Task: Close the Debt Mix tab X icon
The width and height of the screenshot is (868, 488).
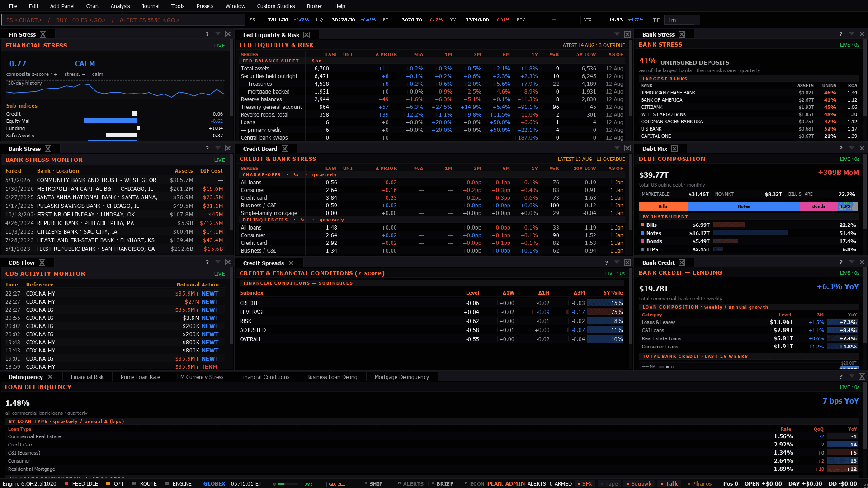Action: [x=675, y=149]
